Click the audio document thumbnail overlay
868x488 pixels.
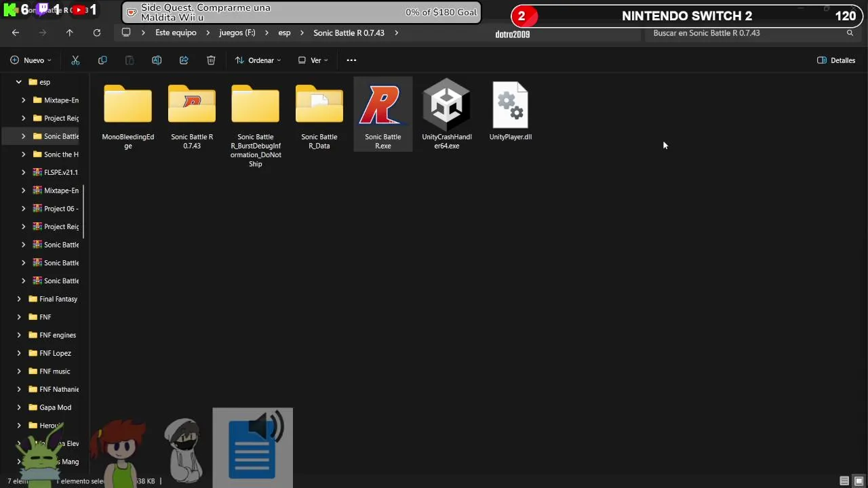coord(253,447)
